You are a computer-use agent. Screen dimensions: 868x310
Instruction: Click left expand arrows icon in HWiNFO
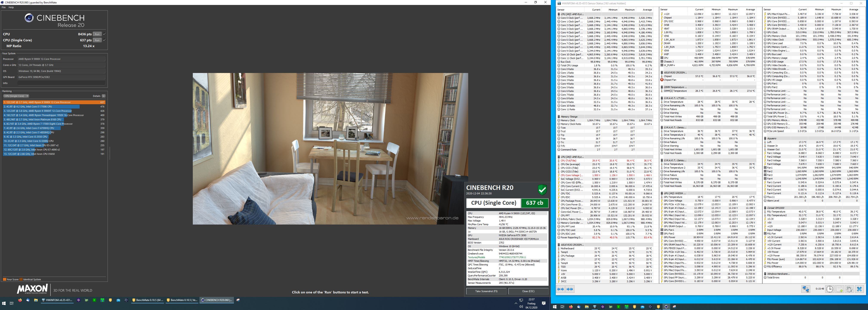click(x=561, y=289)
